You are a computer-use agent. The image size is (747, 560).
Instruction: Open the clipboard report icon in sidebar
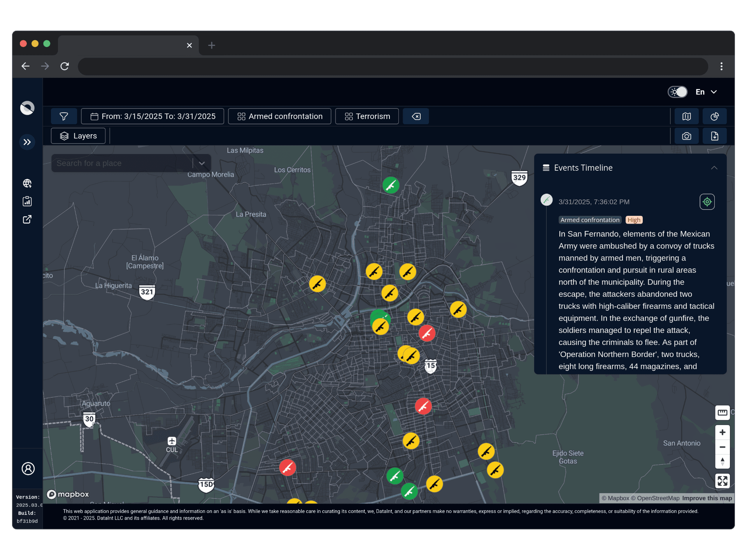pos(27,201)
